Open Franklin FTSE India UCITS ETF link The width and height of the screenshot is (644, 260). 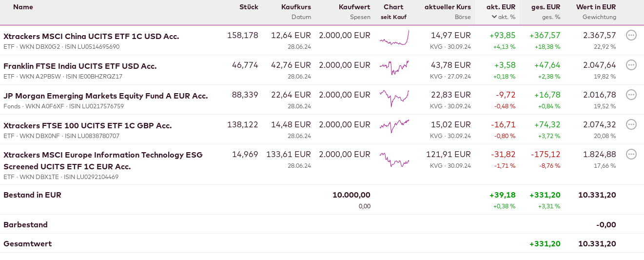pos(80,66)
